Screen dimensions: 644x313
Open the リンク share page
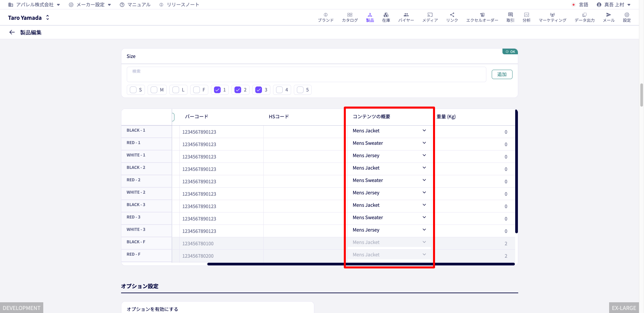click(452, 17)
